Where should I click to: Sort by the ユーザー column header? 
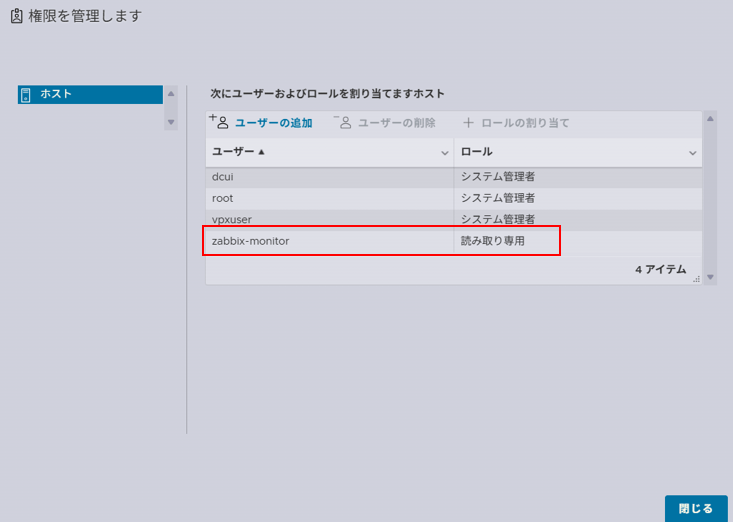tap(240, 152)
